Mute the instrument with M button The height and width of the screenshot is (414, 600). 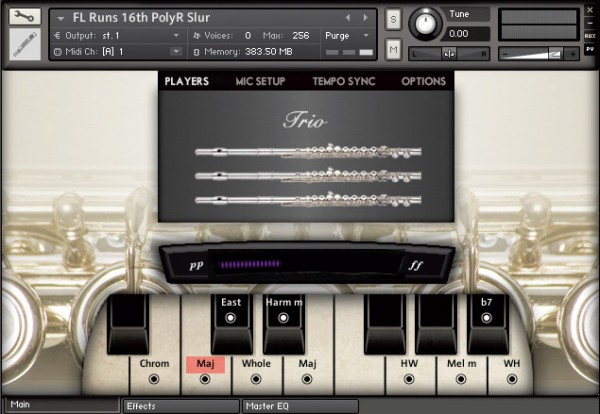393,49
